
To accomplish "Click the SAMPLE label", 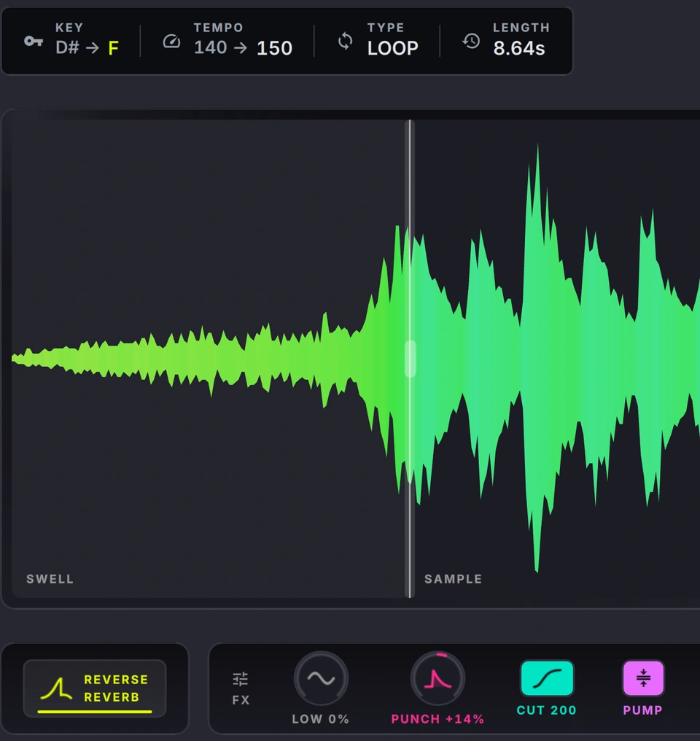I will coord(454,579).
